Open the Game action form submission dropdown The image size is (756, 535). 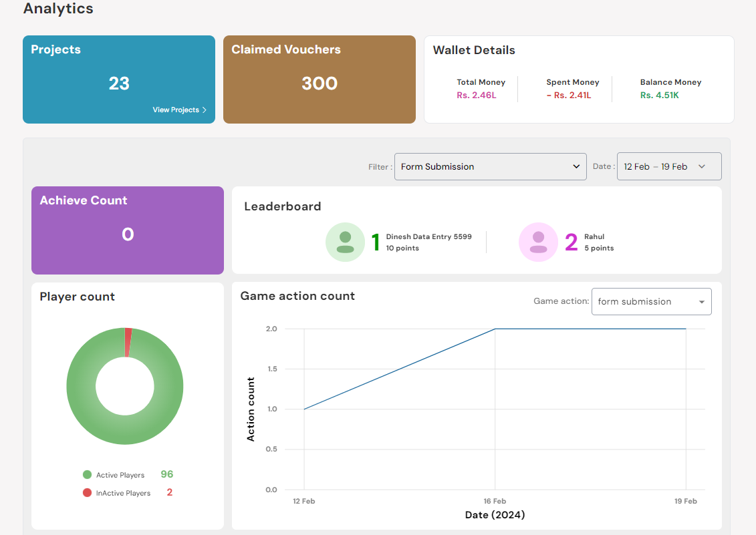point(651,302)
